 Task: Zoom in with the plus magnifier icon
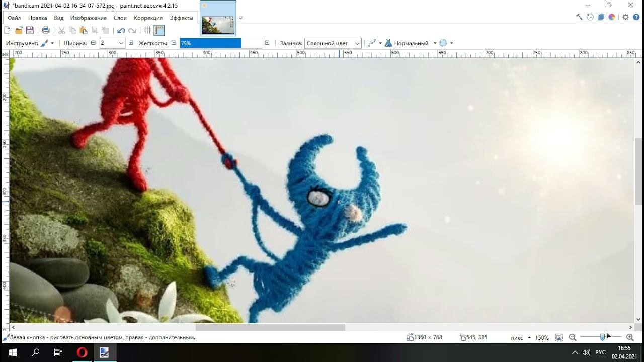(630, 338)
